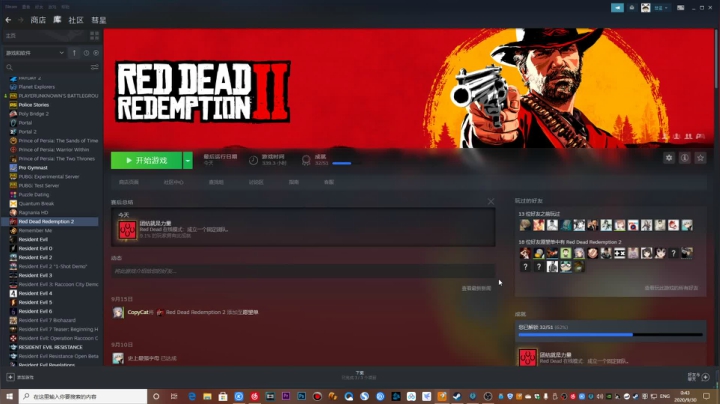
Task: Open game info icon beside the gear
Action: tap(685, 158)
